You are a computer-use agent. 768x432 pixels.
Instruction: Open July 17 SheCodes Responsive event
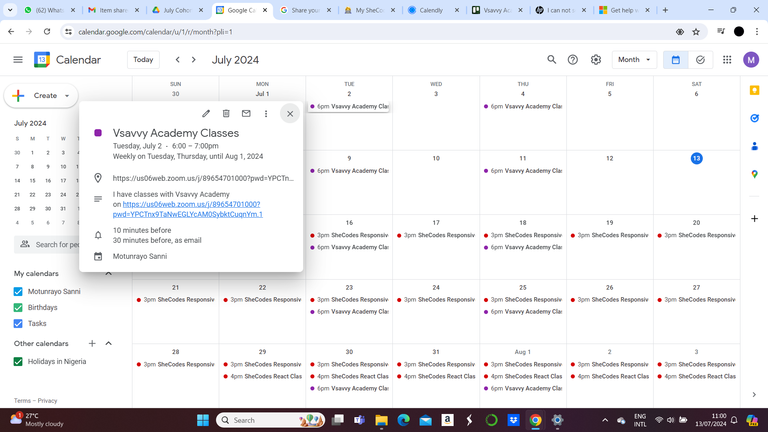point(436,235)
